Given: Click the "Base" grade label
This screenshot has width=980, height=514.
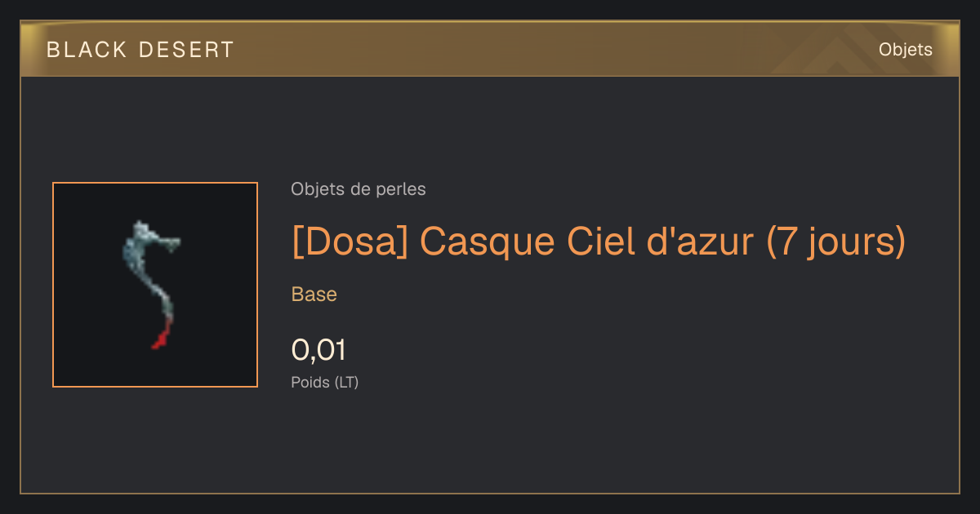Looking at the screenshot, I should click(314, 295).
